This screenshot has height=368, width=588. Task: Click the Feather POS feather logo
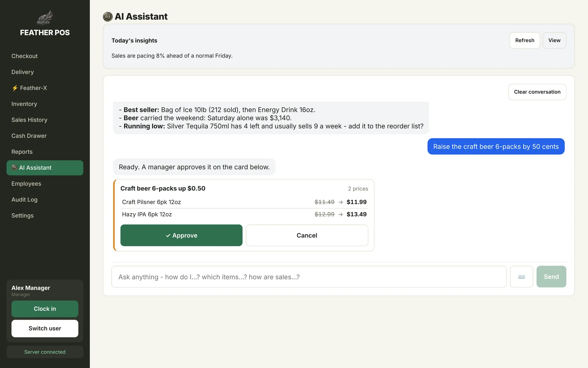[45, 18]
